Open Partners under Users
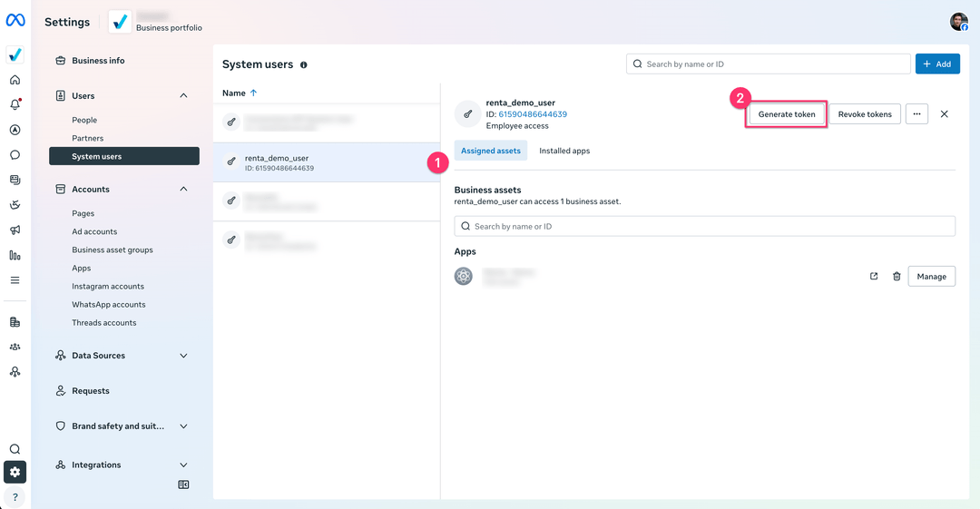The width and height of the screenshot is (980, 509). tap(87, 138)
